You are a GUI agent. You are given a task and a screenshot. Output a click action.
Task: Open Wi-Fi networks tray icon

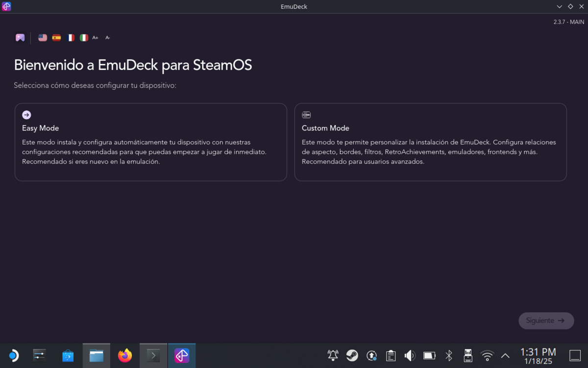click(x=487, y=356)
